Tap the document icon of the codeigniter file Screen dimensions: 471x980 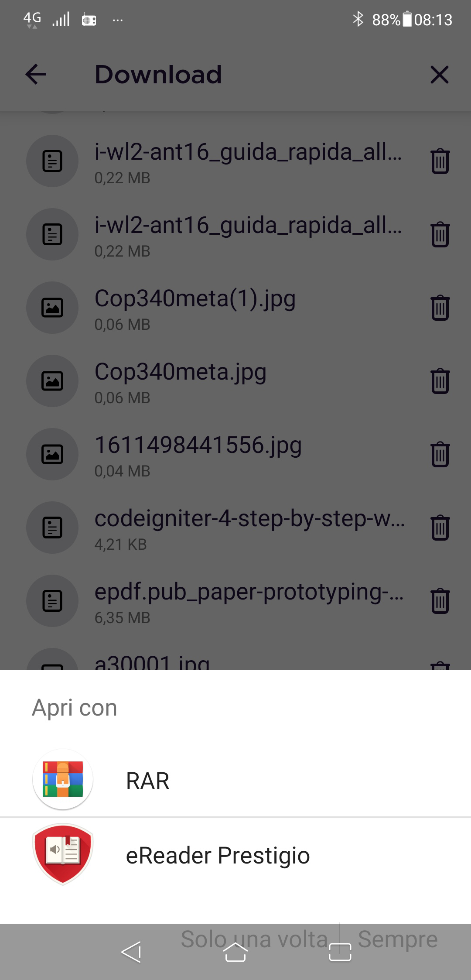point(52,528)
